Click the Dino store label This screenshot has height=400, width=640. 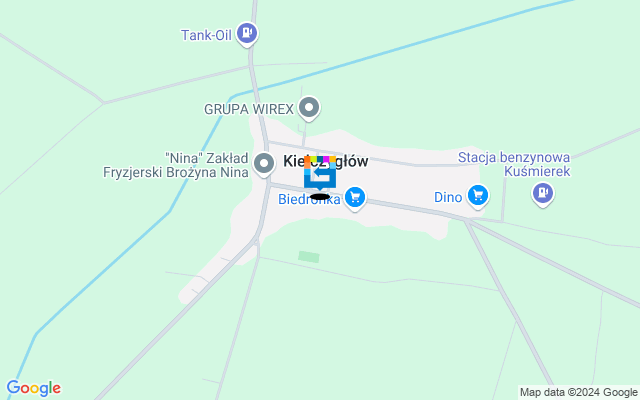(448, 197)
